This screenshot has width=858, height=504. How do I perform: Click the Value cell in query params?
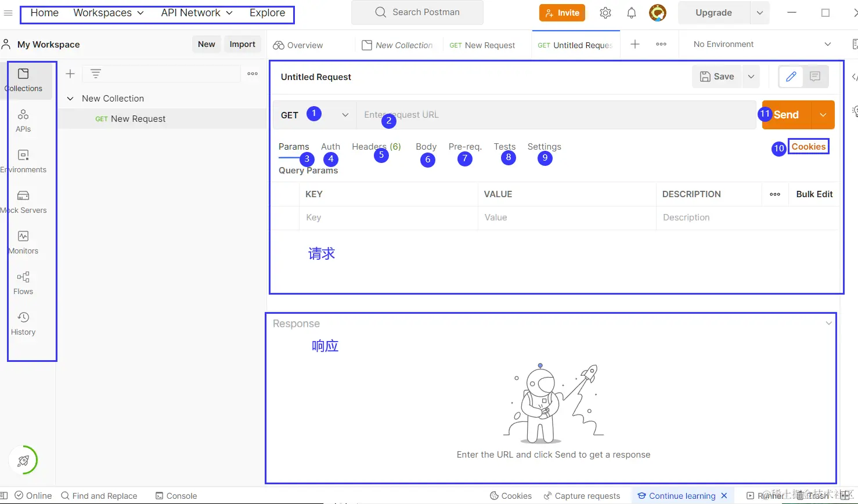pos(567,217)
